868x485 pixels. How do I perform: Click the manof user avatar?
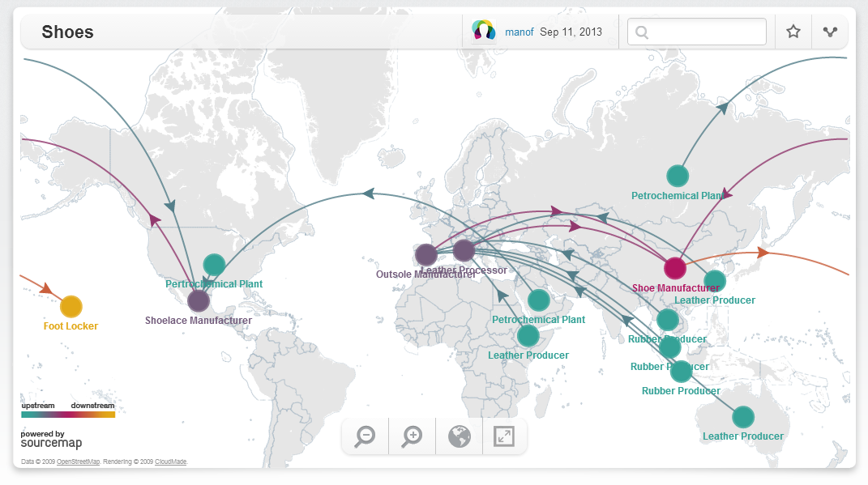[483, 32]
